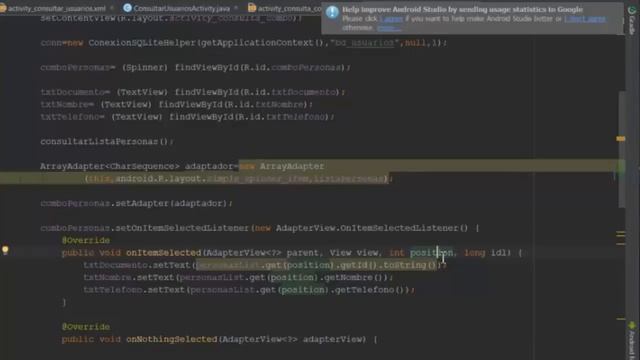Image resolution: width=640 pixels, height=360 pixels.
Task: Click 'consultarListaPersonas();' method call
Action: pyautogui.click(x=107, y=142)
